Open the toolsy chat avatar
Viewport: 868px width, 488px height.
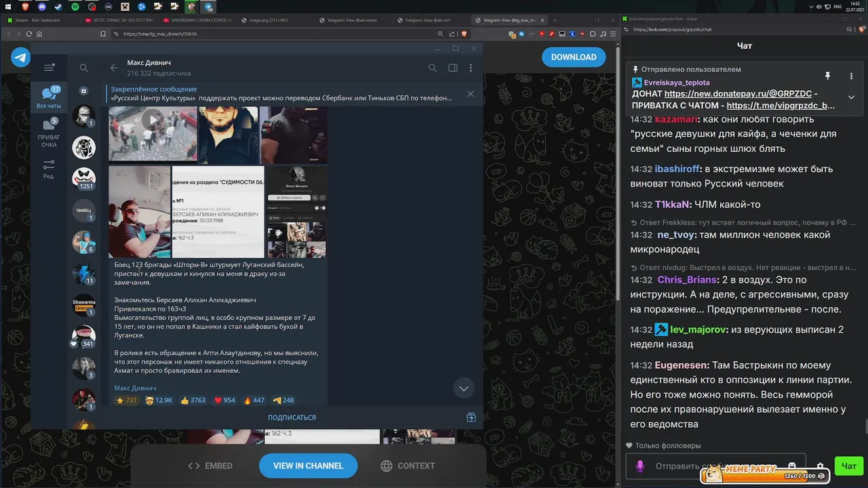84,210
